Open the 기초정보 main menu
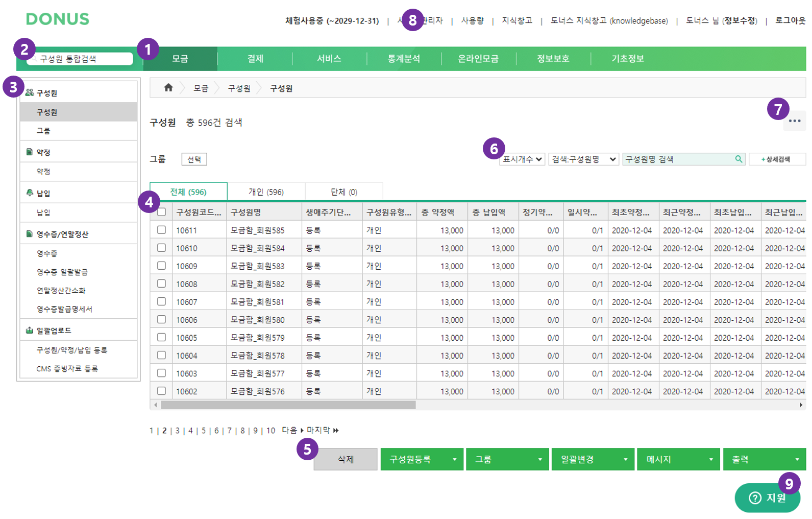 (x=628, y=59)
